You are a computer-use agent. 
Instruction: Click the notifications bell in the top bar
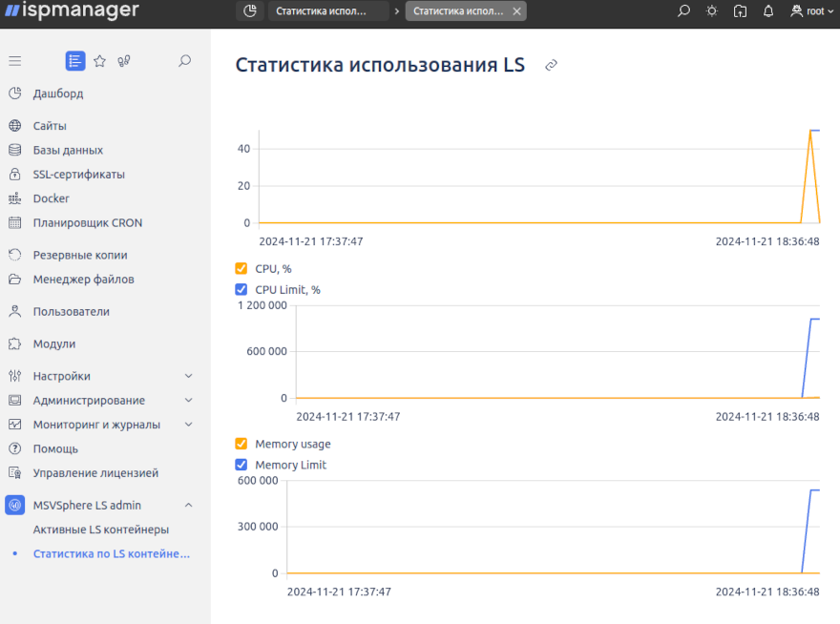click(x=767, y=10)
